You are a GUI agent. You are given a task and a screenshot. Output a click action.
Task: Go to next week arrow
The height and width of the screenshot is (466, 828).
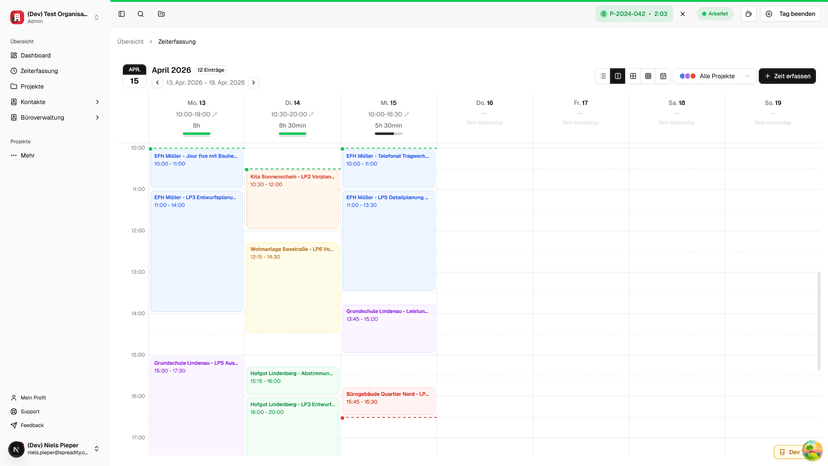(x=253, y=82)
